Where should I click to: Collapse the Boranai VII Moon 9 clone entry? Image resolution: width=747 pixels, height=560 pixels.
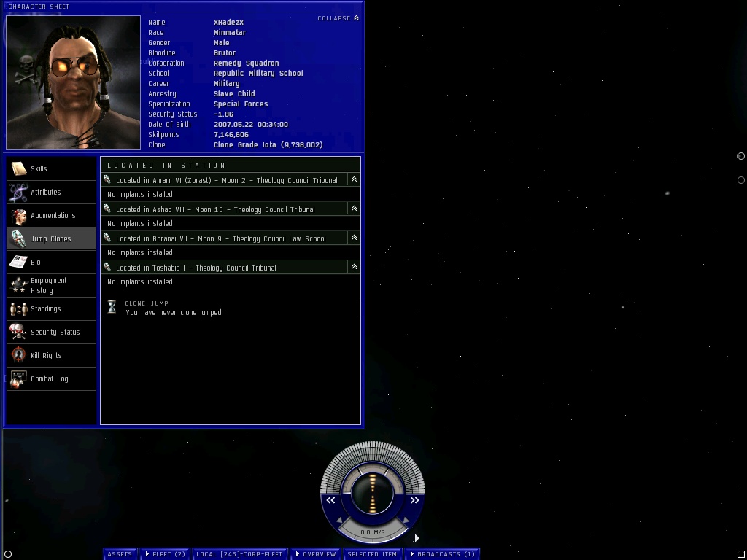[354, 238]
